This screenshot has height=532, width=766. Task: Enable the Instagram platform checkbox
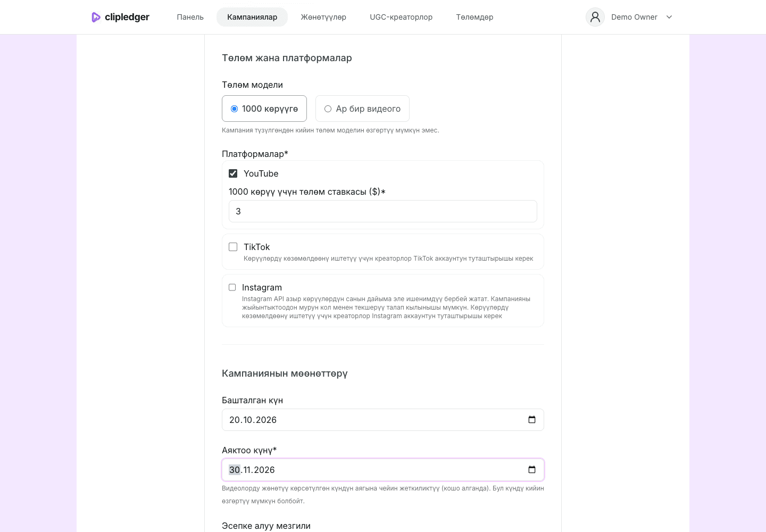(x=232, y=287)
